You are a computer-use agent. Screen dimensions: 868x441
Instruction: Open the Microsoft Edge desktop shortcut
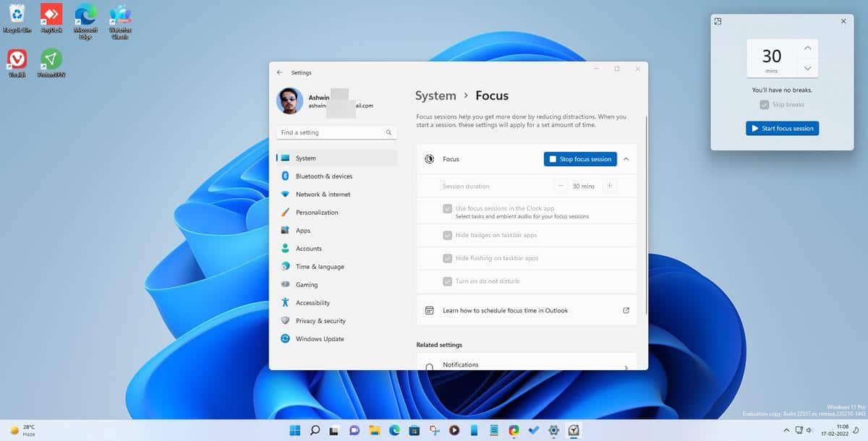(85, 20)
